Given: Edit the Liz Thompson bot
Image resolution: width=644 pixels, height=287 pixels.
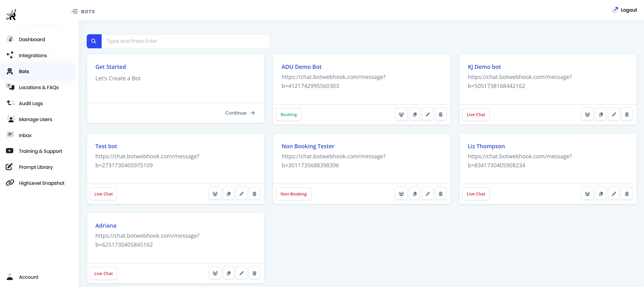Looking at the screenshot, I should pos(614,194).
